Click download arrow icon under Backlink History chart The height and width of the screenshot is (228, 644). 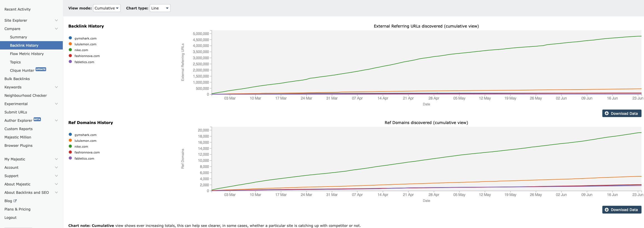[607, 113]
